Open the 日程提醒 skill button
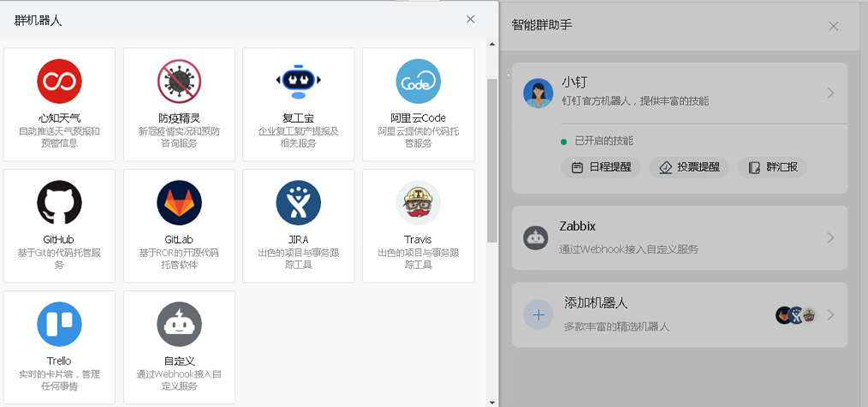Image resolution: width=868 pixels, height=407 pixels. (601, 168)
